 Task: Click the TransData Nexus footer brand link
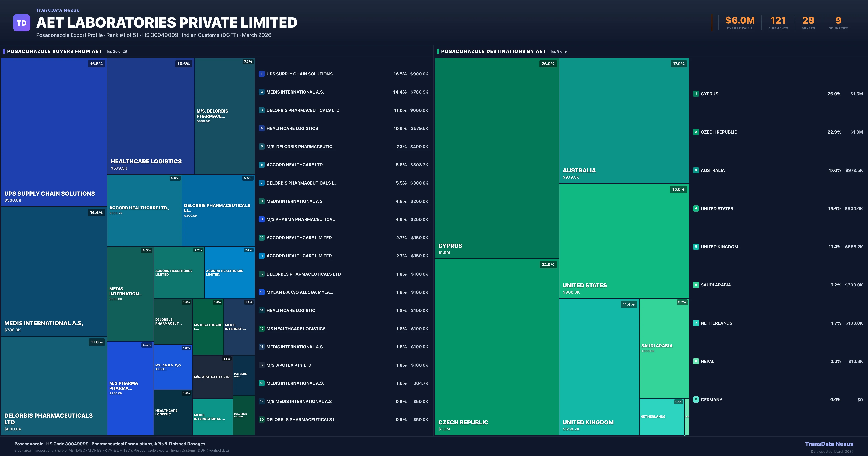(x=829, y=444)
